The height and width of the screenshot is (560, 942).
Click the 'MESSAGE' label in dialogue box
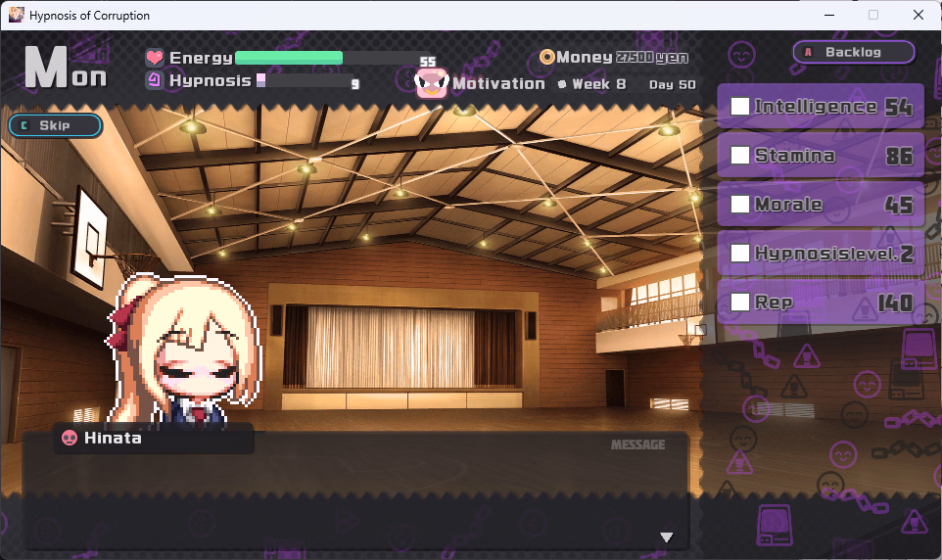tap(638, 444)
